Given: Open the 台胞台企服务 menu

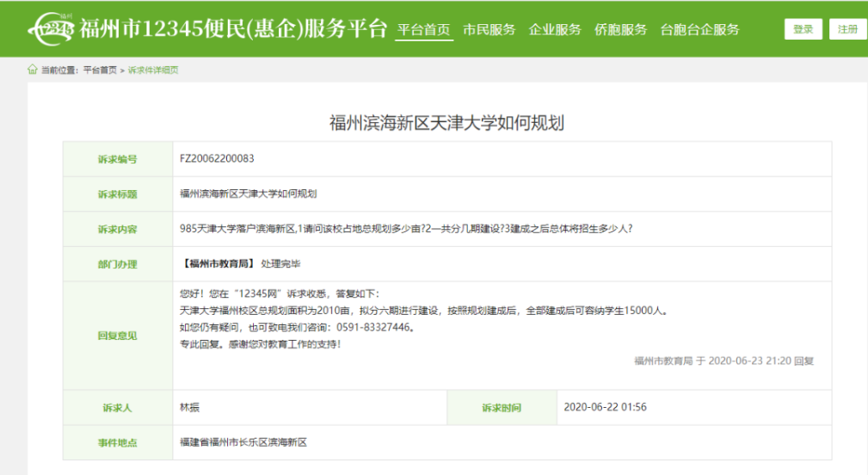Looking at the screenshot, I should (x=699, y=29).
